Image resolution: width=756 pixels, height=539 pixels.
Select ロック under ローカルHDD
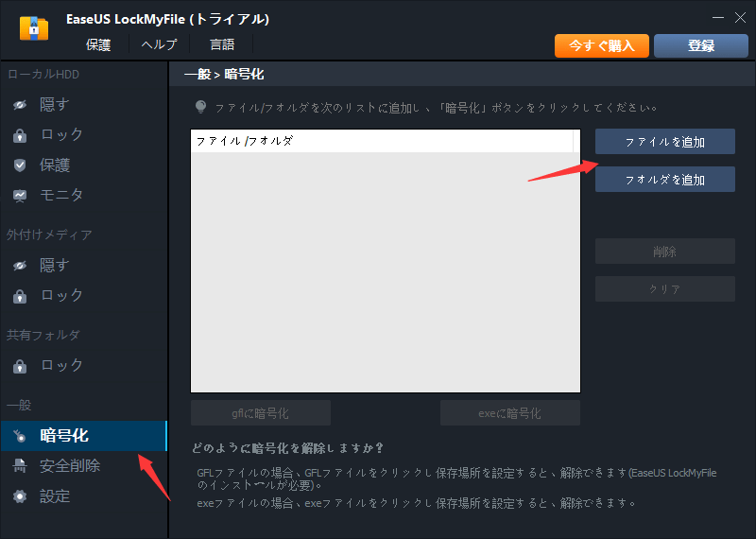[84, 134]
